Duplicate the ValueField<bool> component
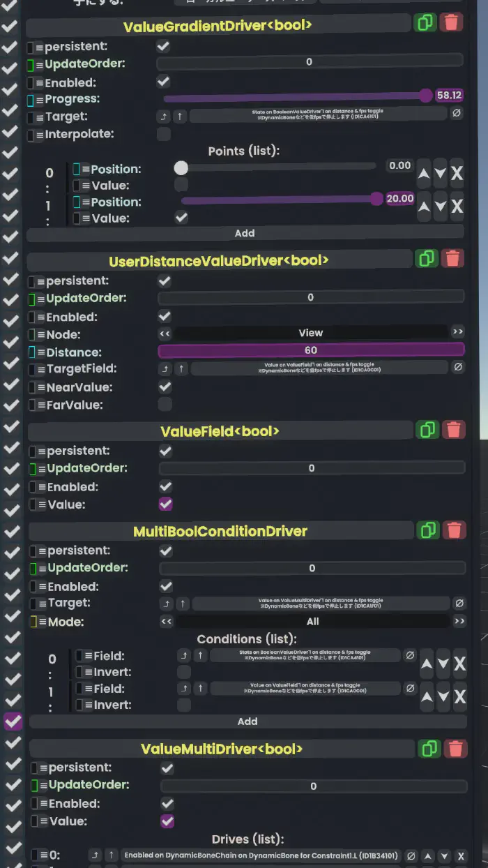The image size is (488, 868). coord(427,429)
